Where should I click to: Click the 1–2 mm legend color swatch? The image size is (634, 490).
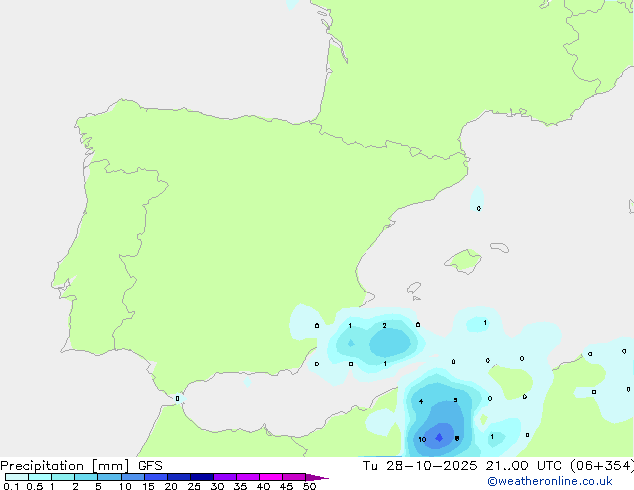(63, 477)
